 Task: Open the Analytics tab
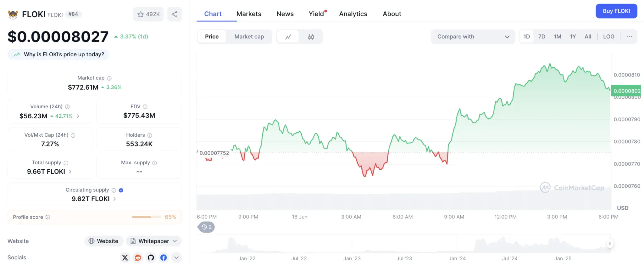tap(353, 14)
